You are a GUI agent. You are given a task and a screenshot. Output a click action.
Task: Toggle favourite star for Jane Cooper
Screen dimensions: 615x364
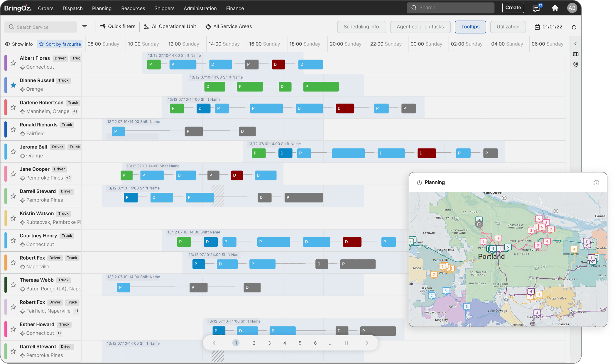(13, 174)
